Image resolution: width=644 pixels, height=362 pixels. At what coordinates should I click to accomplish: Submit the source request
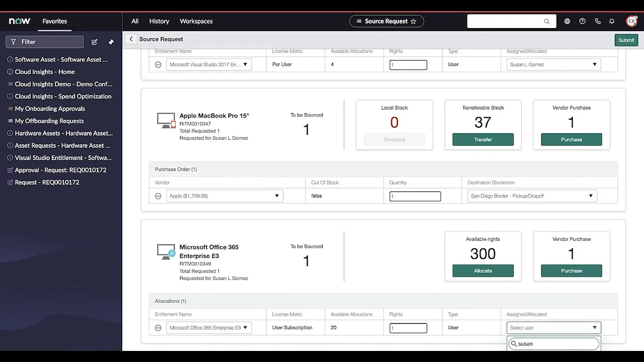coord(626,40)
